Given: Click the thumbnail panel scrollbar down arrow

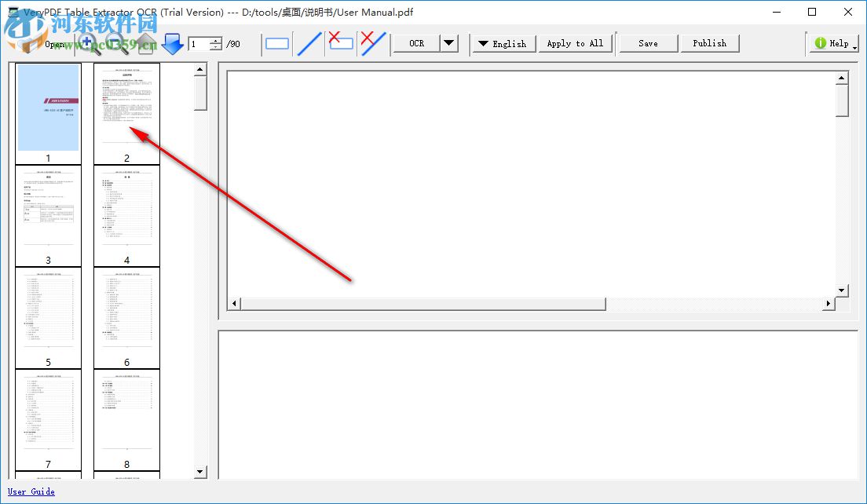Looking at the screenshot, I should pyautogui.click(x=201, y=472).
